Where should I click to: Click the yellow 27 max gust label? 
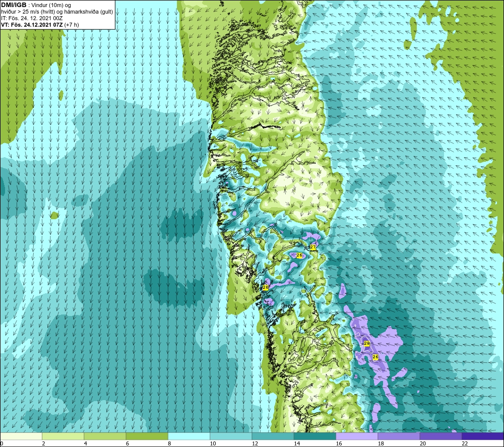pyautogui.click(x=313, y=247)
